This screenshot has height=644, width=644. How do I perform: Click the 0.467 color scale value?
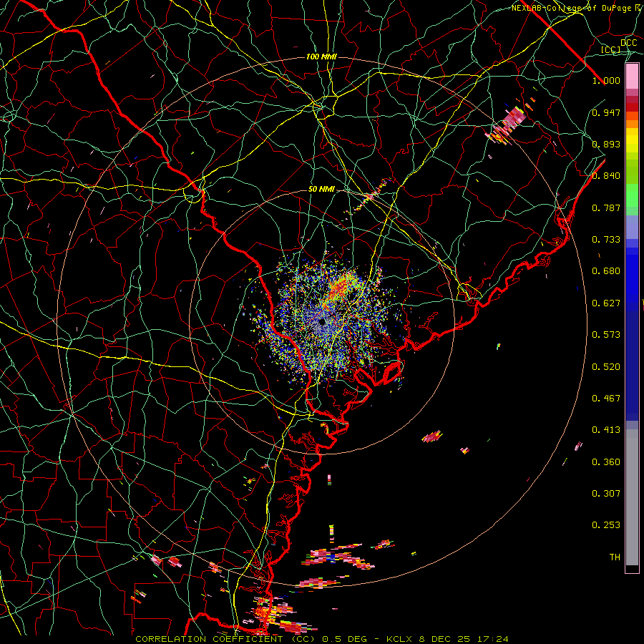(606, 399)
